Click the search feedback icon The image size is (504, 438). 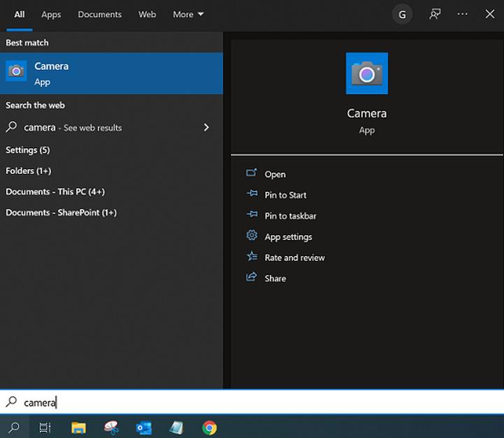click(435, 14)
